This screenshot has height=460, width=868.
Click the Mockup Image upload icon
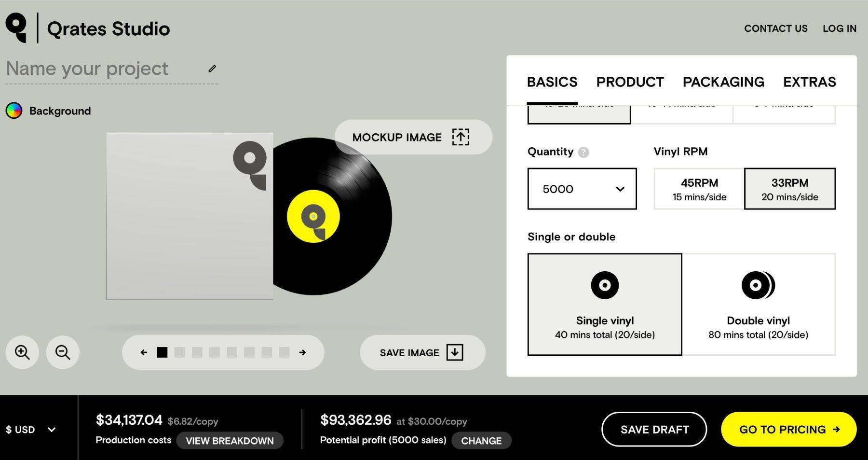tap(461, 137)
